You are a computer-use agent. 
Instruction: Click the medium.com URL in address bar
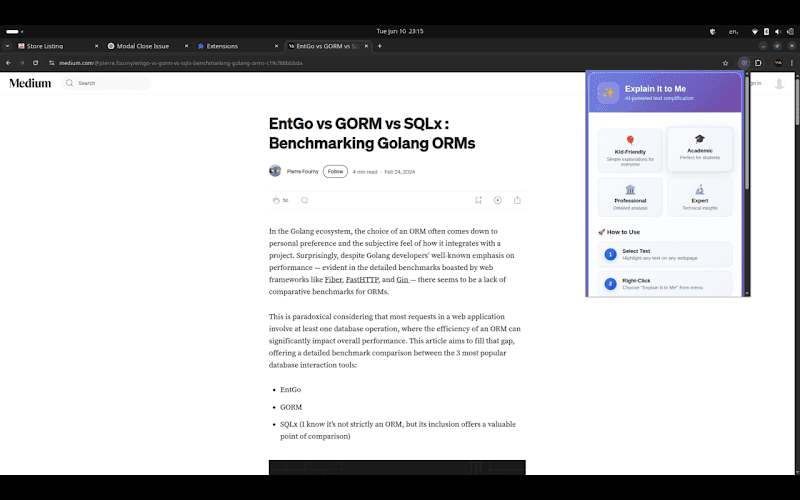pyautogui.click(x=181, y=63)
